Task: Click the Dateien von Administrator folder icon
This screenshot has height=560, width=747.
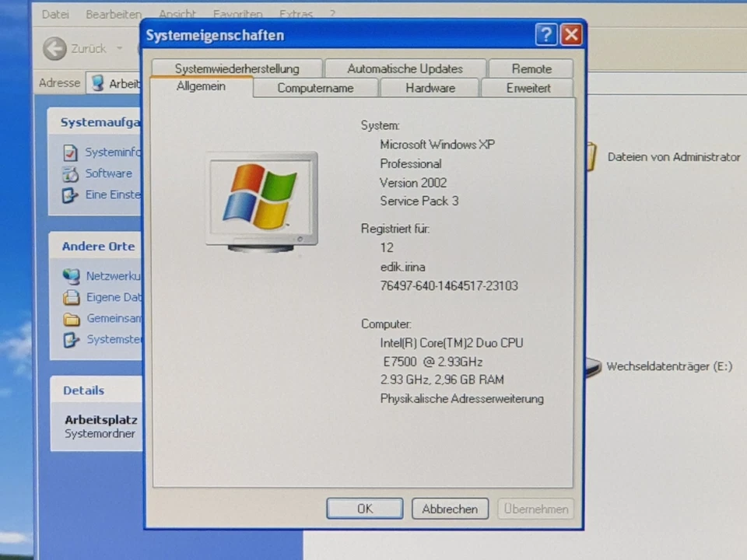Action: click(x=591, y=156)
